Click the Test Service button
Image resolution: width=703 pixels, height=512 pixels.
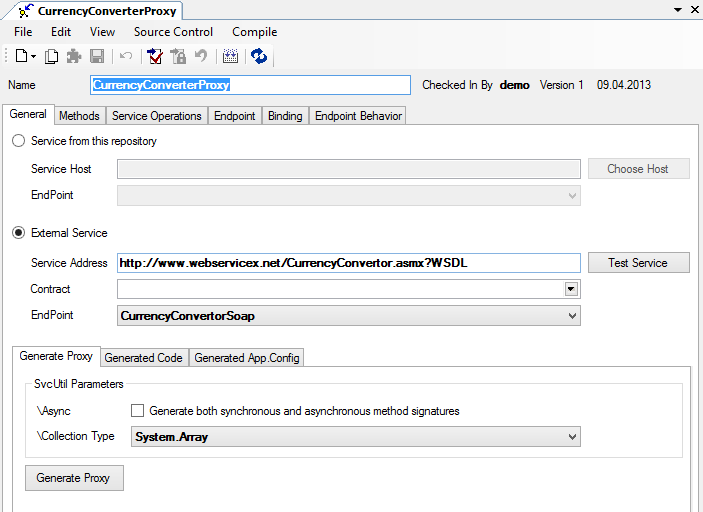coord(637,263)
